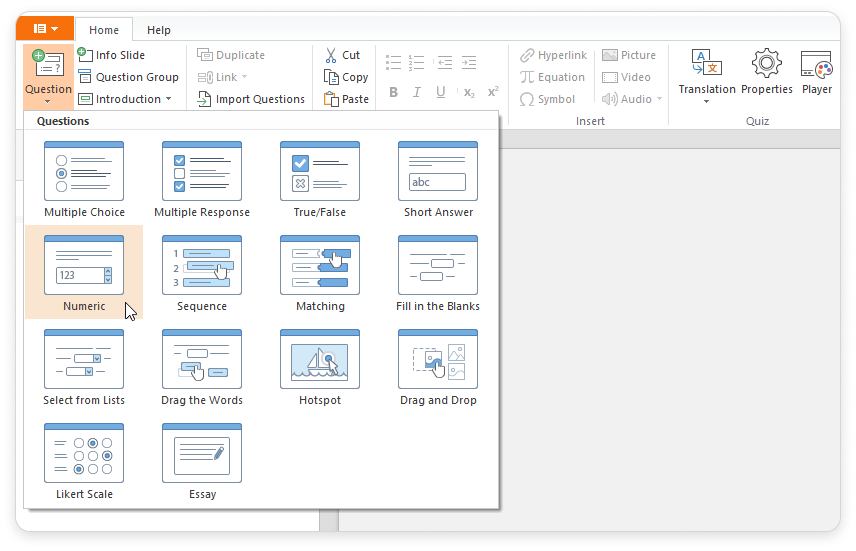Add a Fill in the Blanks question
This screenshot has height=551, width=856.
click(438, 273)
